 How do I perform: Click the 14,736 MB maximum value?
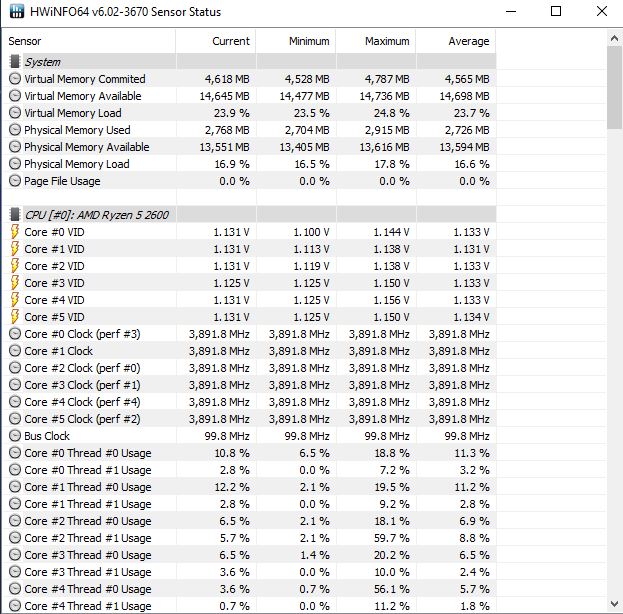point(384,96)
